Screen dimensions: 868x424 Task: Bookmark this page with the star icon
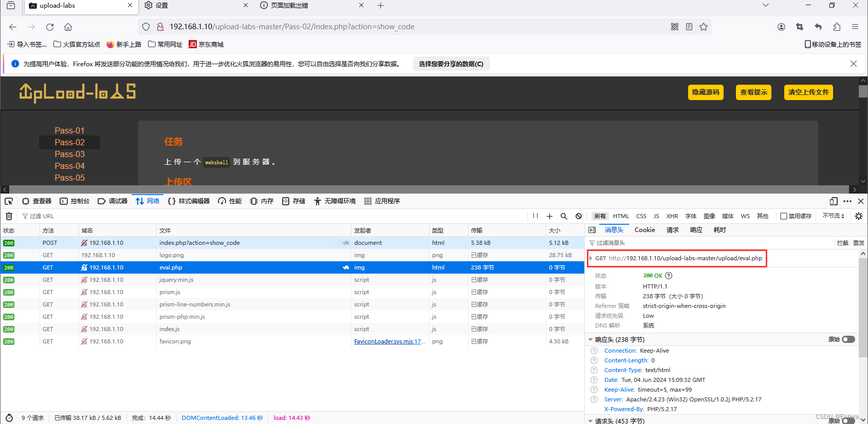click(704, 27)
